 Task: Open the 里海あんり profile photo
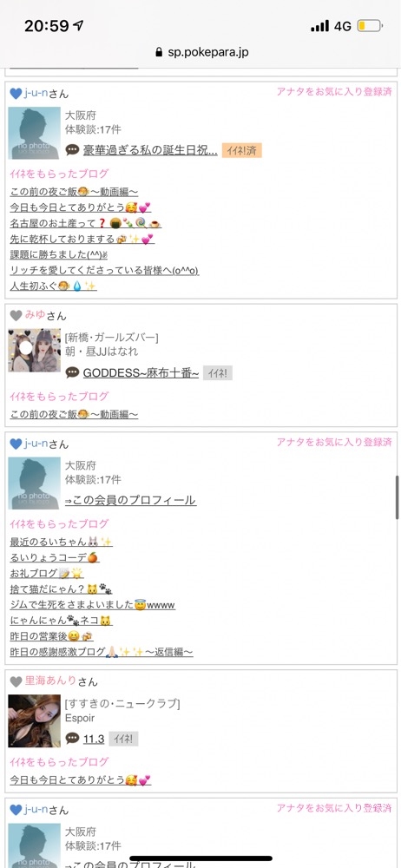[35, 720]
